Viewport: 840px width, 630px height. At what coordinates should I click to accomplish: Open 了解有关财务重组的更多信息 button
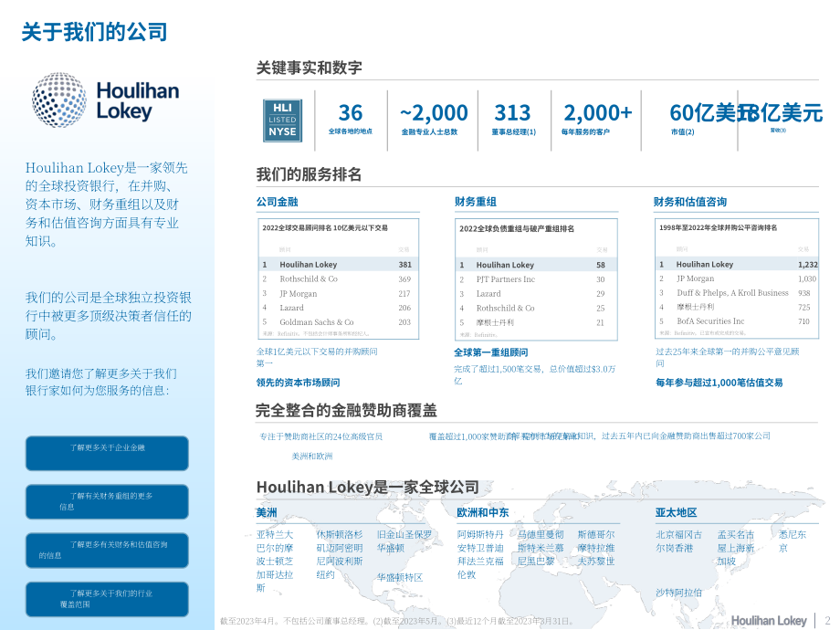coord(107,501)
